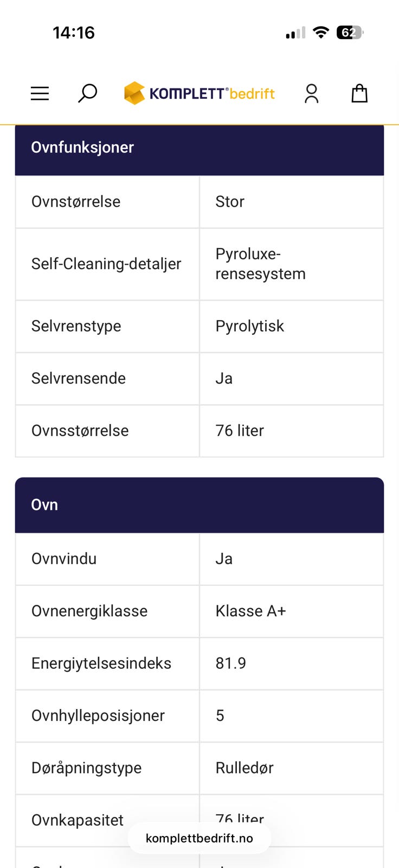
Task: Open the shopping cart icon
Action: (x=359, y=93)
